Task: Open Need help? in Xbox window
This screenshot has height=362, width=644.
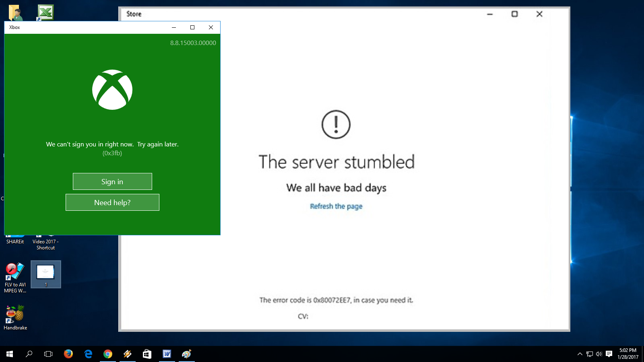Action: (x=112, y=202)
